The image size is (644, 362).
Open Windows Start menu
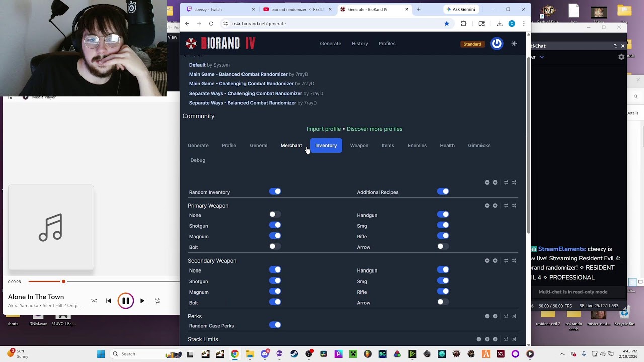pos(101,354)
